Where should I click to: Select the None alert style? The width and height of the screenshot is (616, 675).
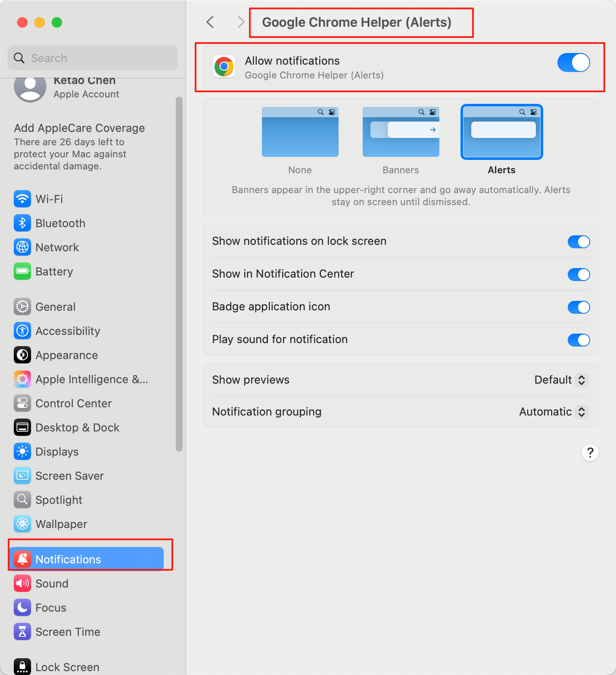(x=300, y=132)
